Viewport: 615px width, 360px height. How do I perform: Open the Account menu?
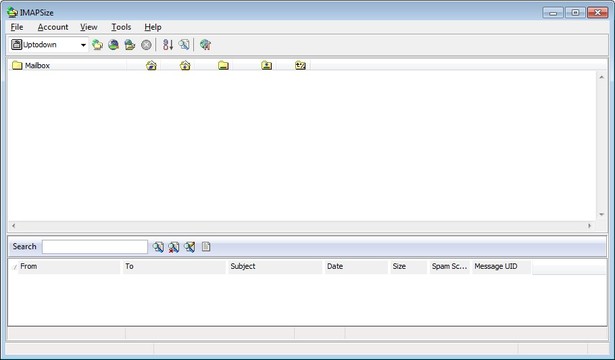click(x=53, y=27)
